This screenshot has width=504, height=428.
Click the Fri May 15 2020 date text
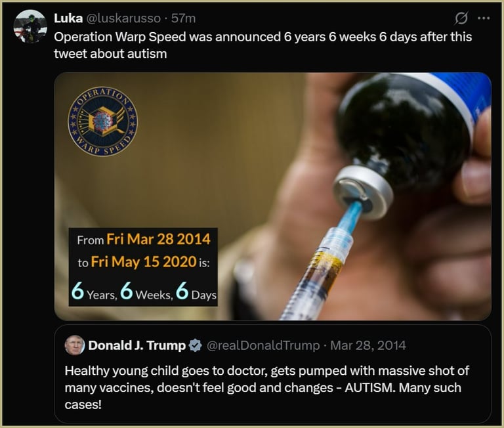(143, 262)
